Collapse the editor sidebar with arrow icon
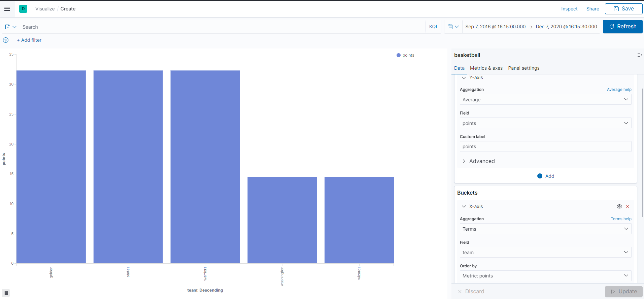This screenshot has width=644, height=299. pos(640,55)
